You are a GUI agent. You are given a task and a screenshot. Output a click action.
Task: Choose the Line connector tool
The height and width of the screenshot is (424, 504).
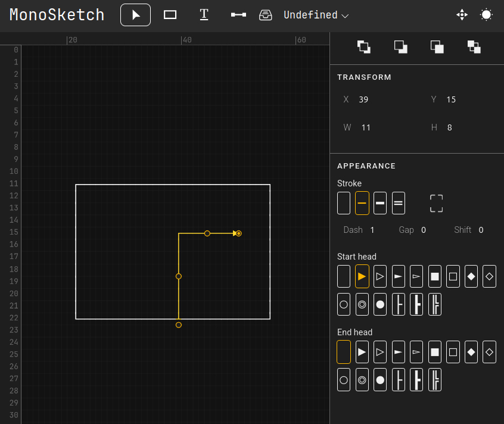238,15
